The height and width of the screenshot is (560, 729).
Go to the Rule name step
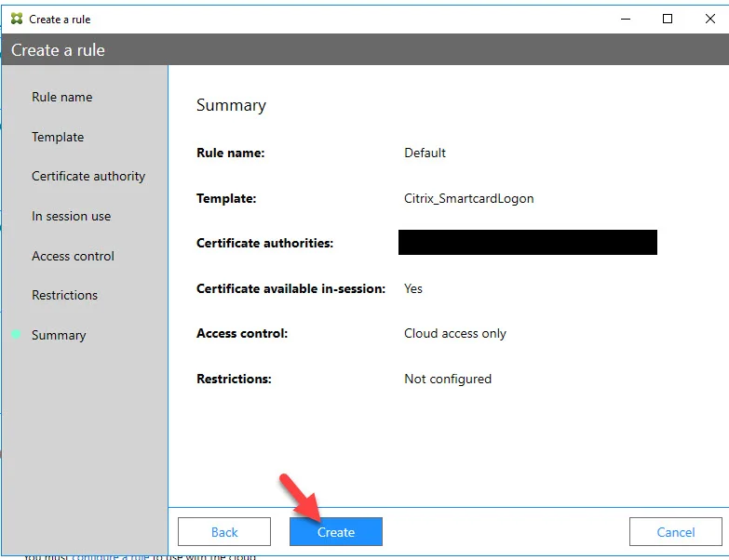point(61,97)
